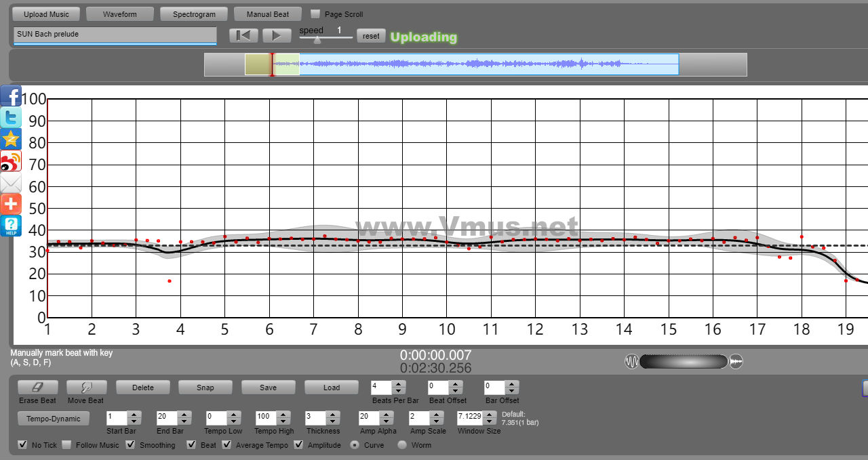This screenshot has height=460, width=868.
Task: Uncheck the Average Tempo checkbox
Action: tap(226, 445)
